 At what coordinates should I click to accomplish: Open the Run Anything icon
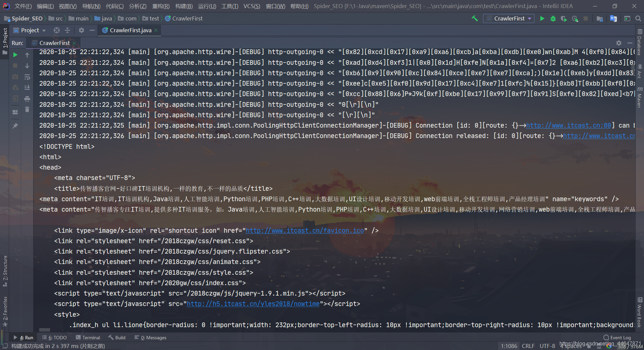click(x=627, y=18)
